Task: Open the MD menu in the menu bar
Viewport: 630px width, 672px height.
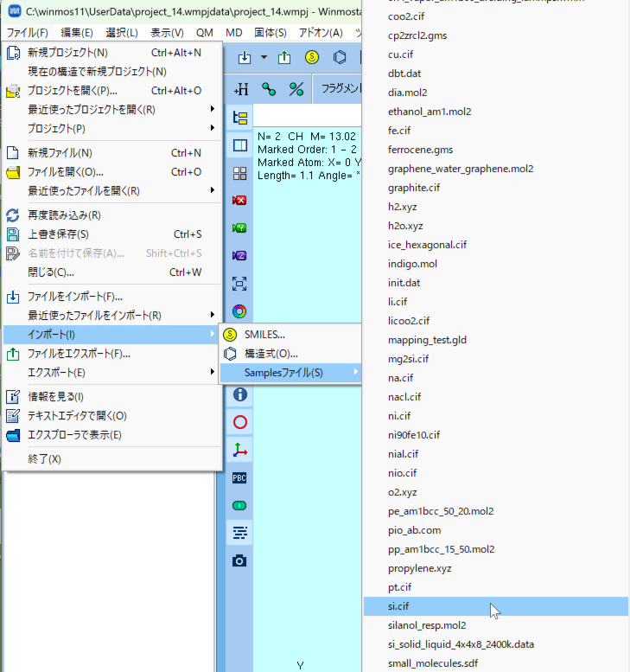Action: 233,33
